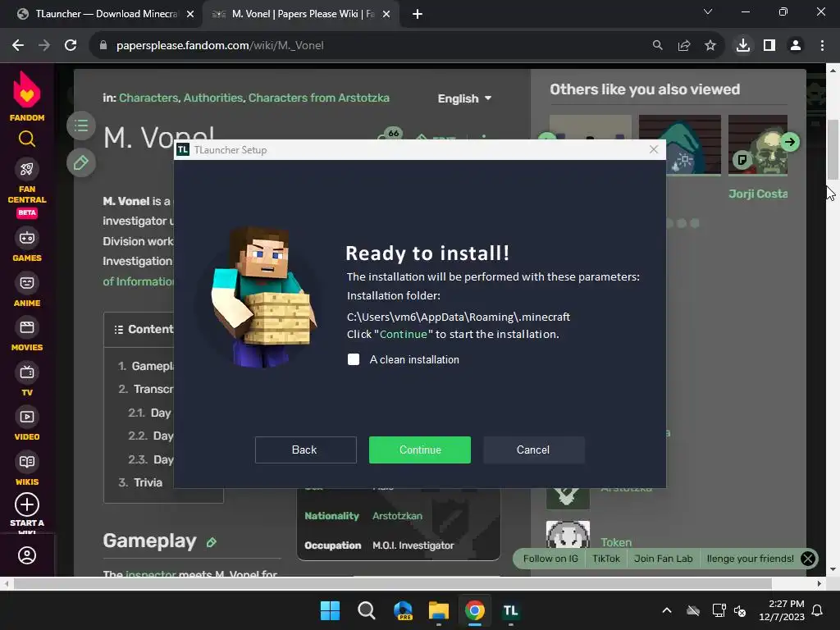840x630 pixels.
Task: Open Chrome downloads
Action: [743, 46]
